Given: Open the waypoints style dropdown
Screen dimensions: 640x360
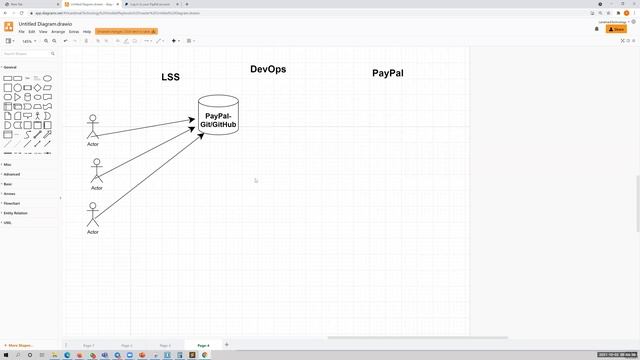Looking at the screenshot, I should click(x=160, y=41).
